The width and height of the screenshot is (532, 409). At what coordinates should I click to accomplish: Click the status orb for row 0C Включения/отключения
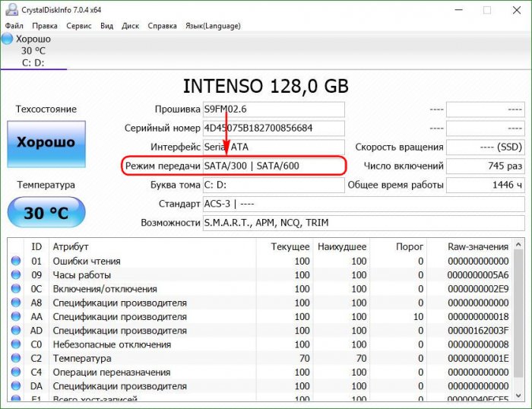click(x=16, y=289)
